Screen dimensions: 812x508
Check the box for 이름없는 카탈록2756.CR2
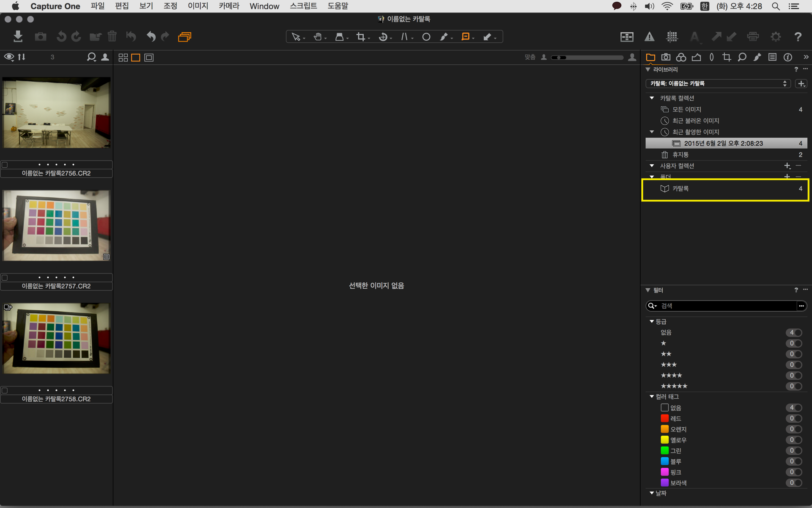5,165
